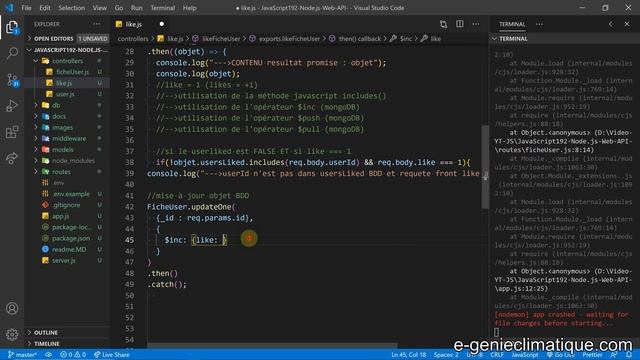Select the like.js editor tab
This screenshot has width=640, height=360.
140,24
